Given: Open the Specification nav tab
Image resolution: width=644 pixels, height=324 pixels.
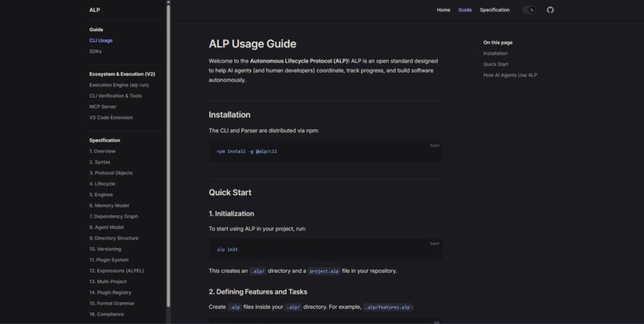Looking at the screenshot, I should [x=495, y=10].
